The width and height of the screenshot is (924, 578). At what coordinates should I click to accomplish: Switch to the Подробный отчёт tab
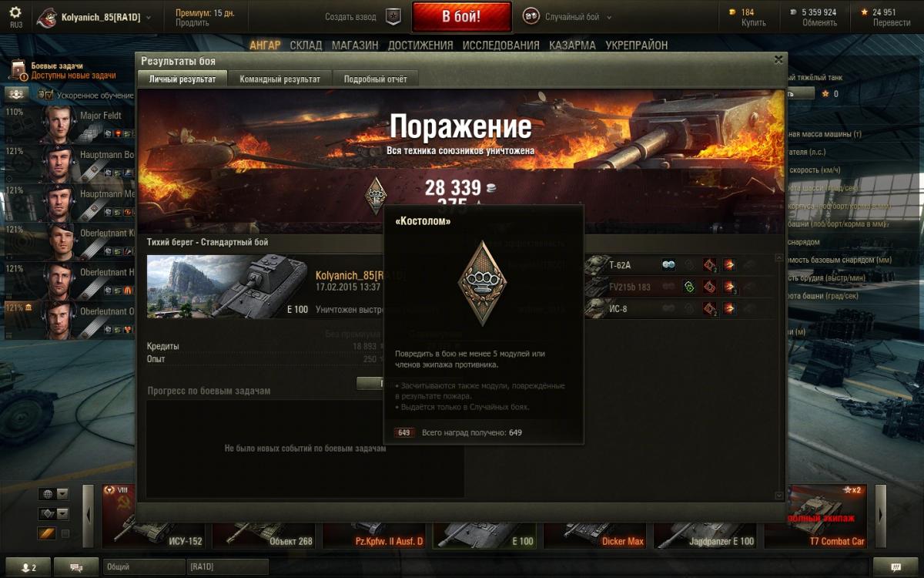coord(375,79)
